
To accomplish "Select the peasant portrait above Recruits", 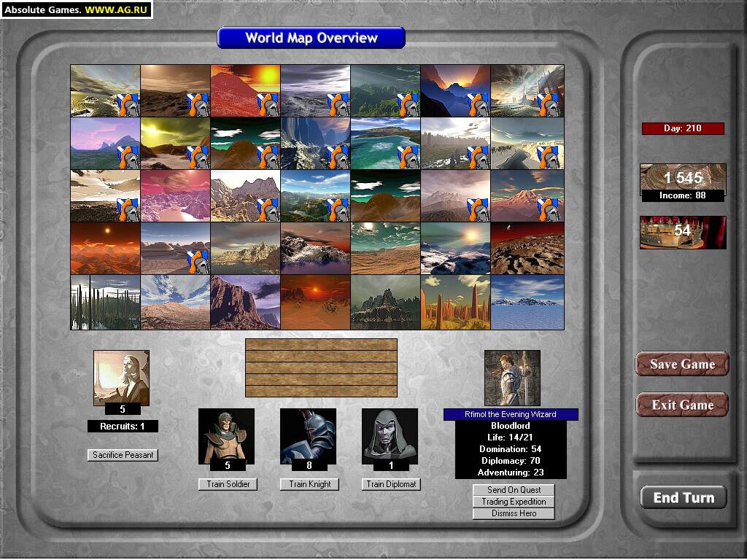I will coord(123,376).
